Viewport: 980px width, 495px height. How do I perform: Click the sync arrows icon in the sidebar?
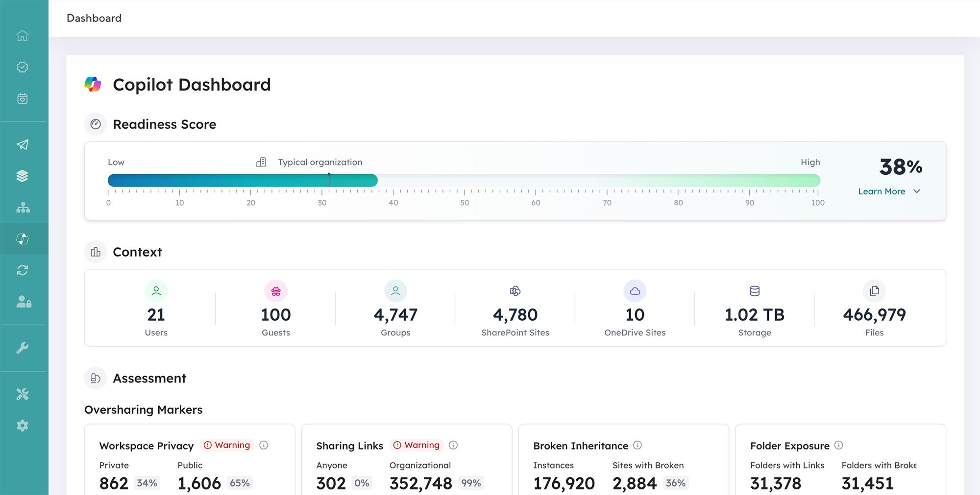23,270
